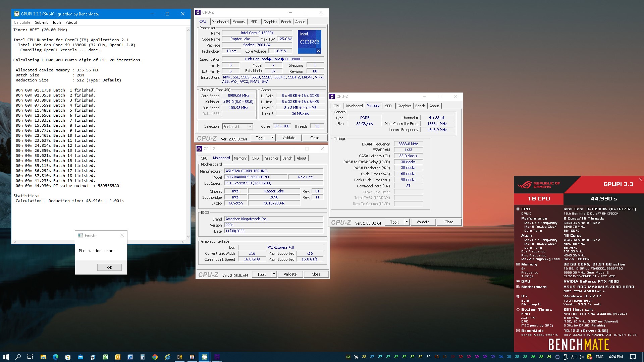The height and width of the screenshot is (362, 644).
Task: Open Microsoft Store taskbar icon
Action: 68,357
